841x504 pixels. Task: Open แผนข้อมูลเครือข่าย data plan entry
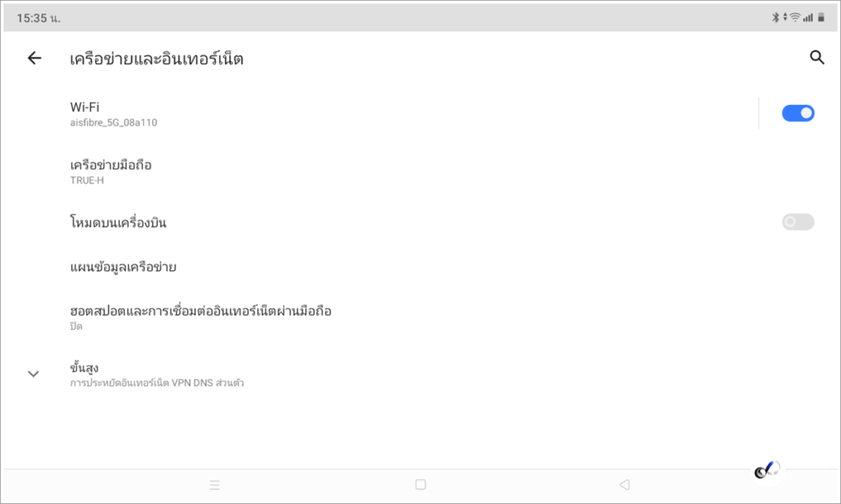420,267
